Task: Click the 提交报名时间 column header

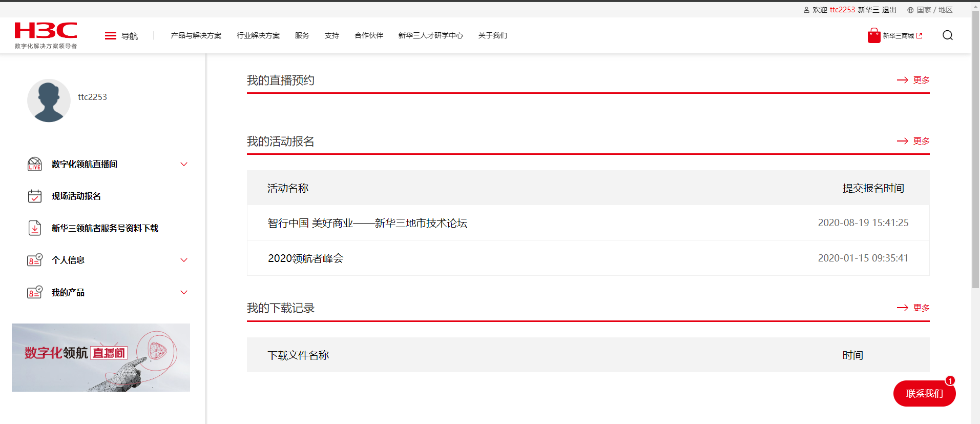Action: tap(873, 188)
